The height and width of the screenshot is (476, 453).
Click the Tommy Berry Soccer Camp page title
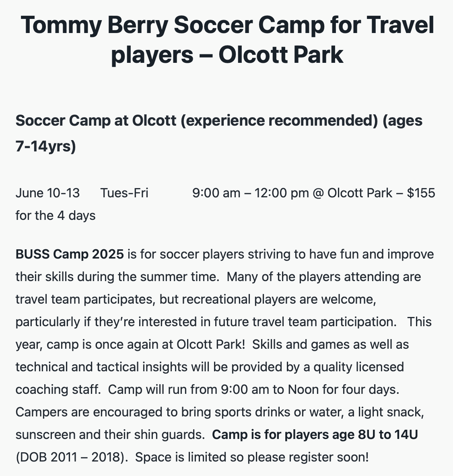coord(227,40)
